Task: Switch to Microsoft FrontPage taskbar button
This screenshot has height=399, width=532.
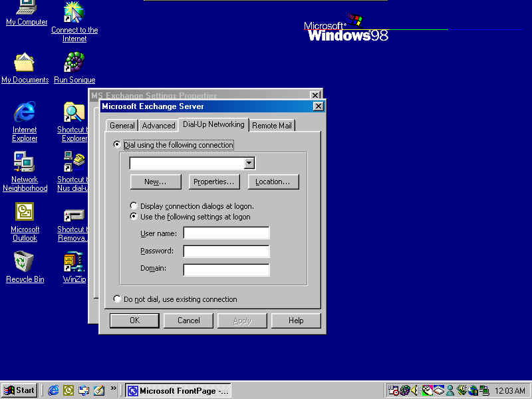Action: click(178, 391)
